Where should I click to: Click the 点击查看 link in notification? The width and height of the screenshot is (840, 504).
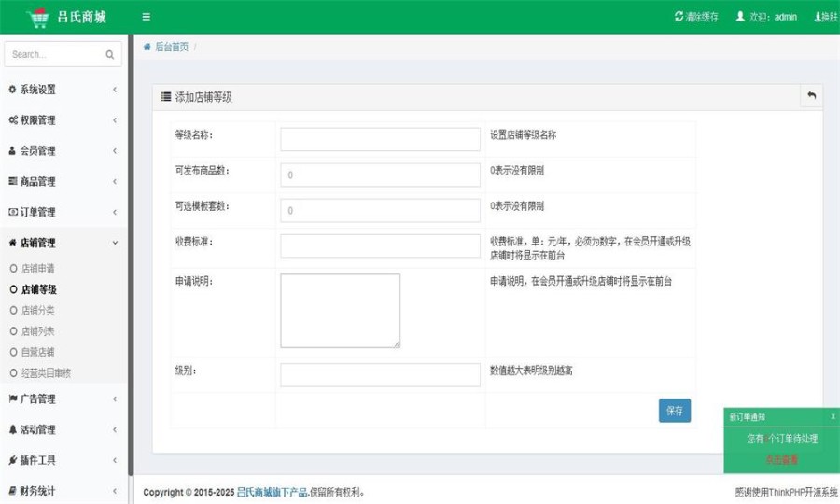click(x=782, y=459)
